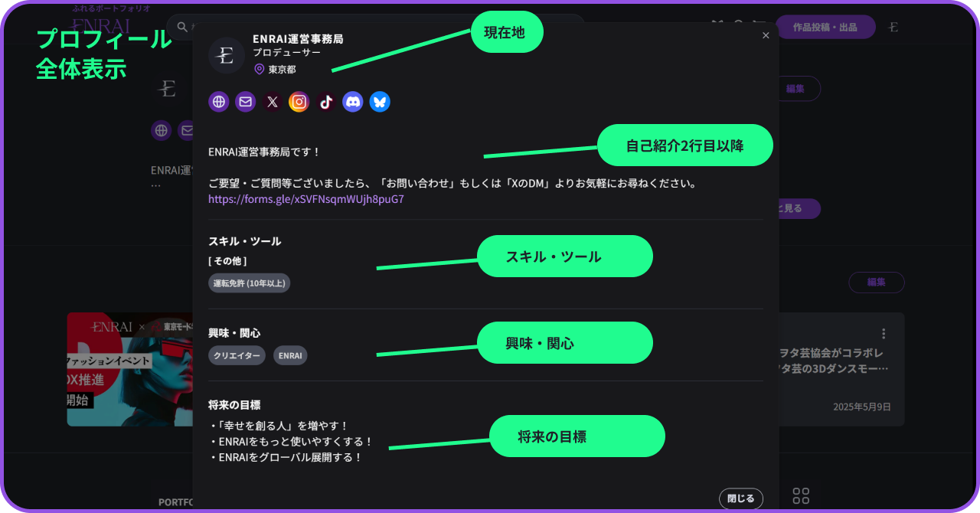Click the 編集 button beside the article list

click(x=877, y=282)
